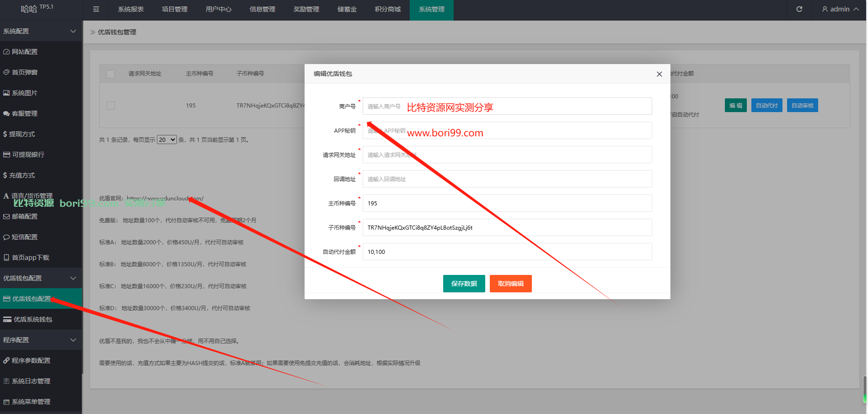The image size is (868, 414).
Task: Collapse the 优盾钱包配置 sidebar group
Action: coord(41,278)
